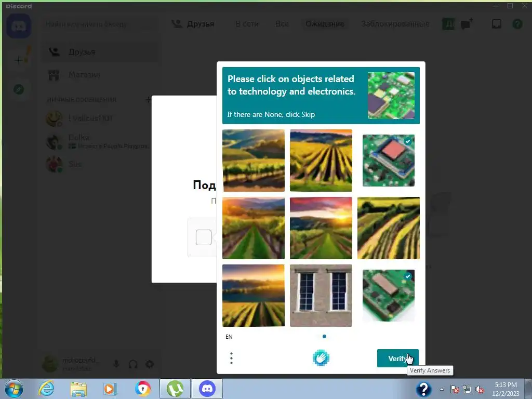This screenshot has width=532, height=399.
Task: Open the Inbox icon in Discord header
Action: click(496, 24)
